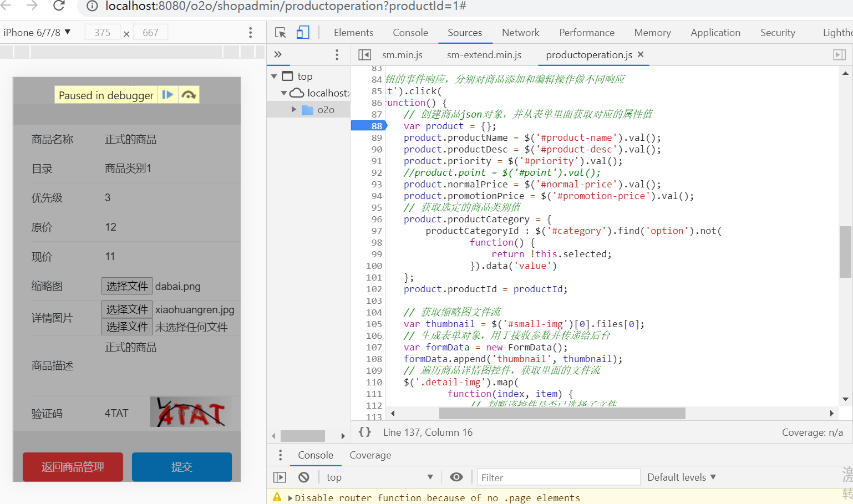853x504 pixels.
Task: Click the browser forward arrow
Action: (32, 6)
